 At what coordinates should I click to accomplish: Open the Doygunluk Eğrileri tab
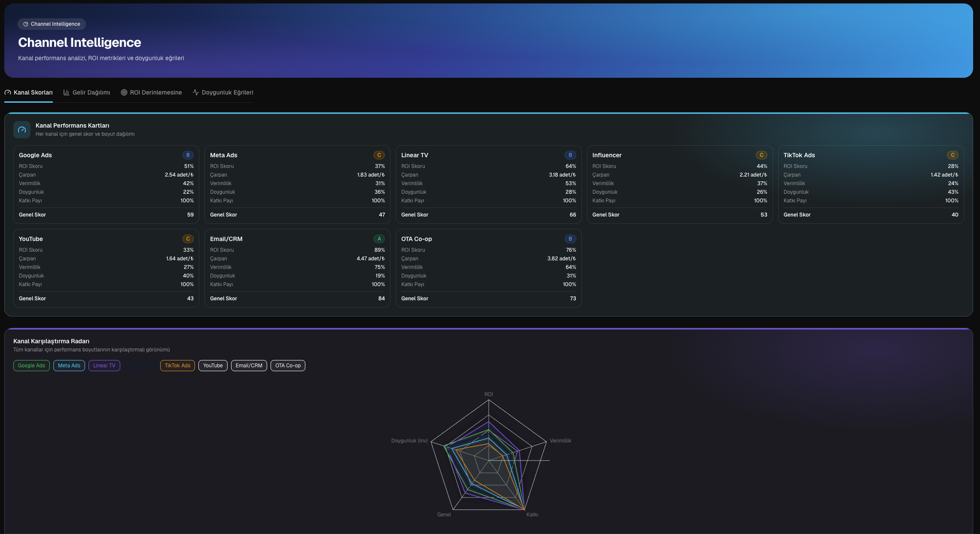click(x=223, y=92)
